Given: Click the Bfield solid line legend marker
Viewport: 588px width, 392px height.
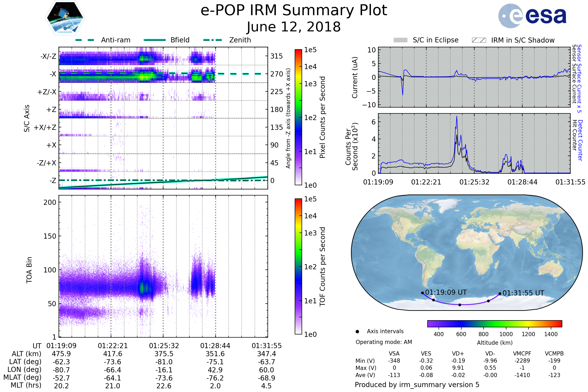Looking at the screenshot, I should point(155,40).
